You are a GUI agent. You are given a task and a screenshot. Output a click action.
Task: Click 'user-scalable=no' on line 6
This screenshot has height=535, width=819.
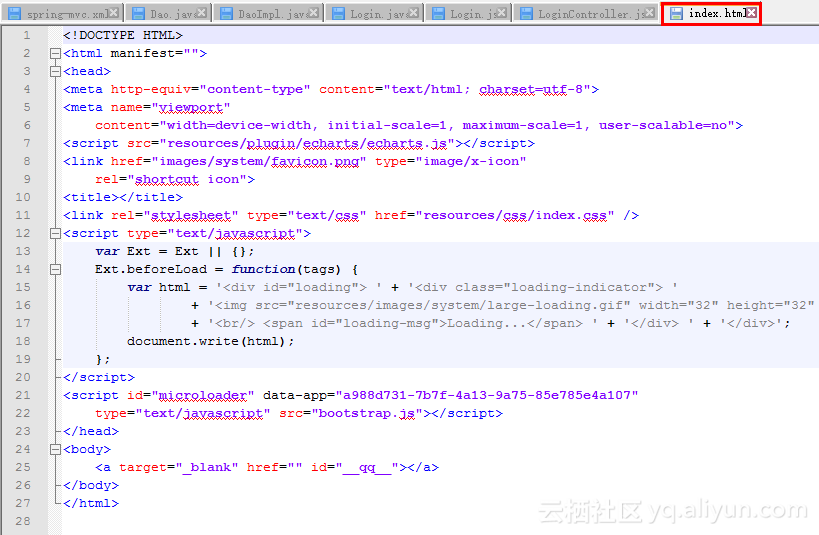point(663,125)
